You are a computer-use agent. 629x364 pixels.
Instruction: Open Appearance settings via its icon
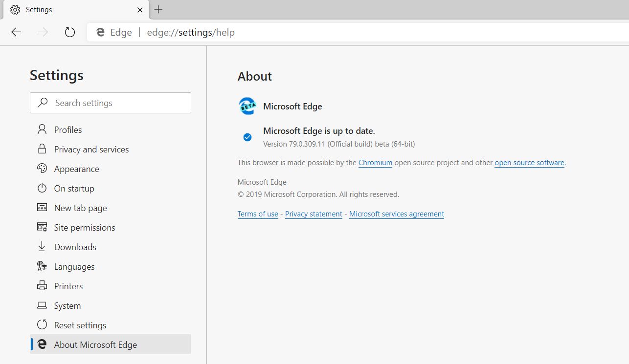(42, 169)
